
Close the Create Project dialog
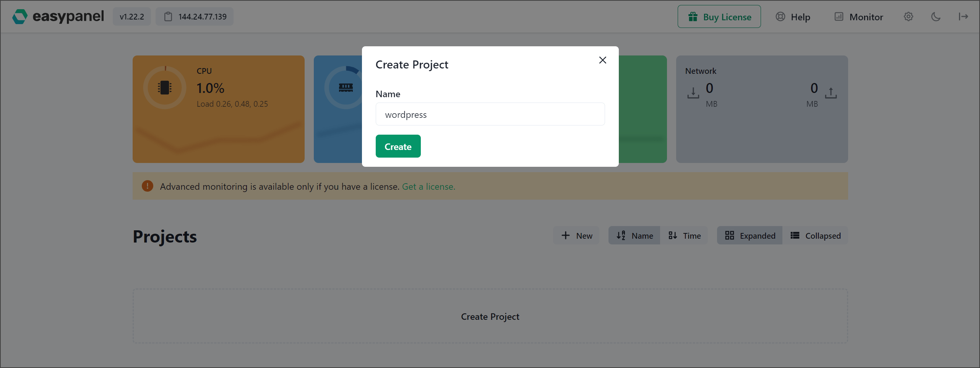[602, 60]
